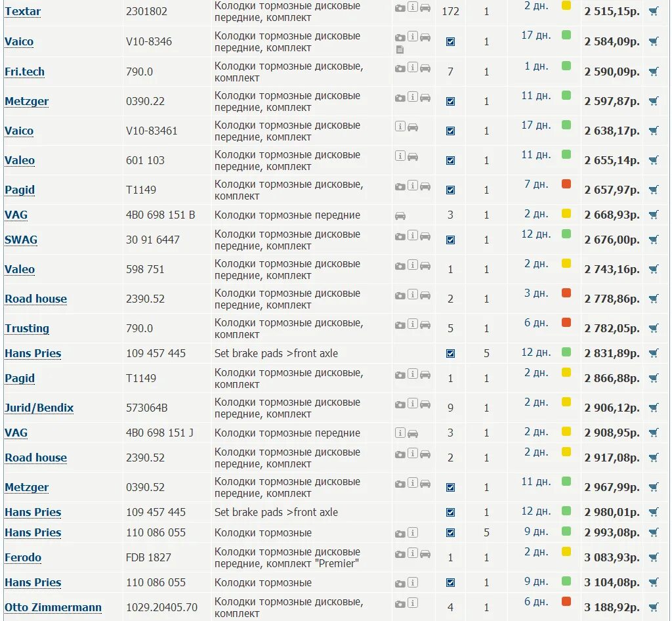Screen dimensions: 672x621
Task: Click car icon for Fri.tech 790.0
Action: point(425,68)
